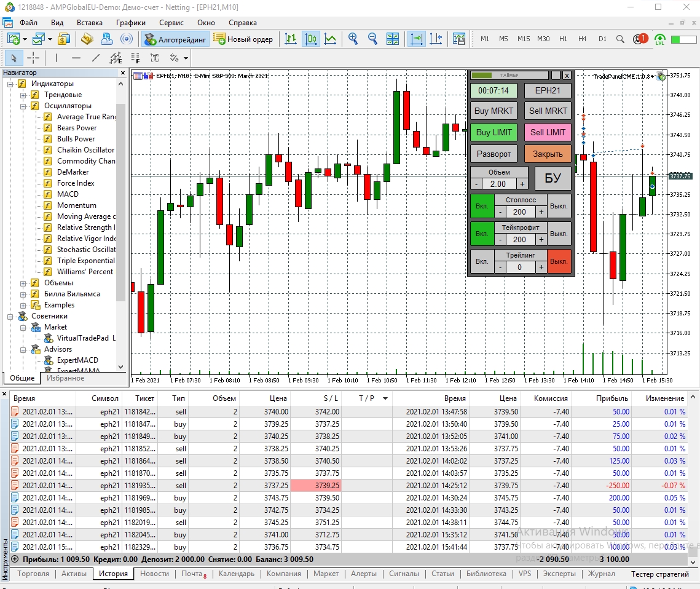This screenshot has height=589, width=700.
Task: Click the Sell LIMIT button
Action: pyautogui.click(x=548, y=132)
